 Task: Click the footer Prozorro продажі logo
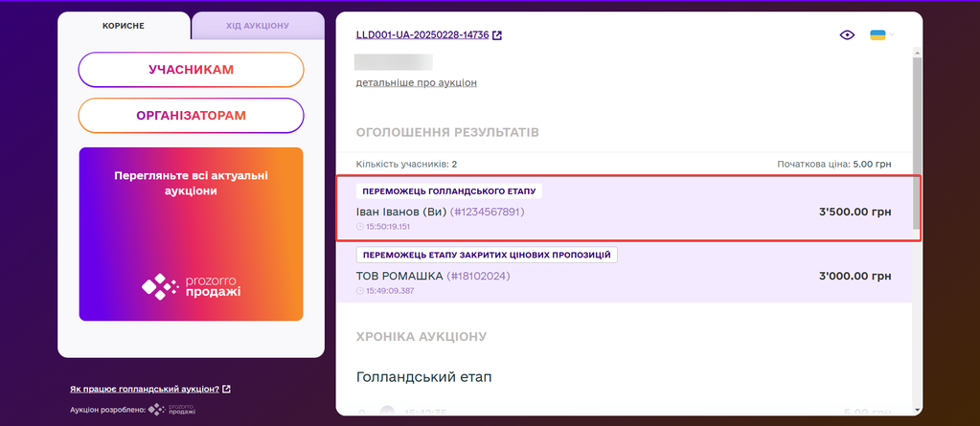[x=172, y=410]
